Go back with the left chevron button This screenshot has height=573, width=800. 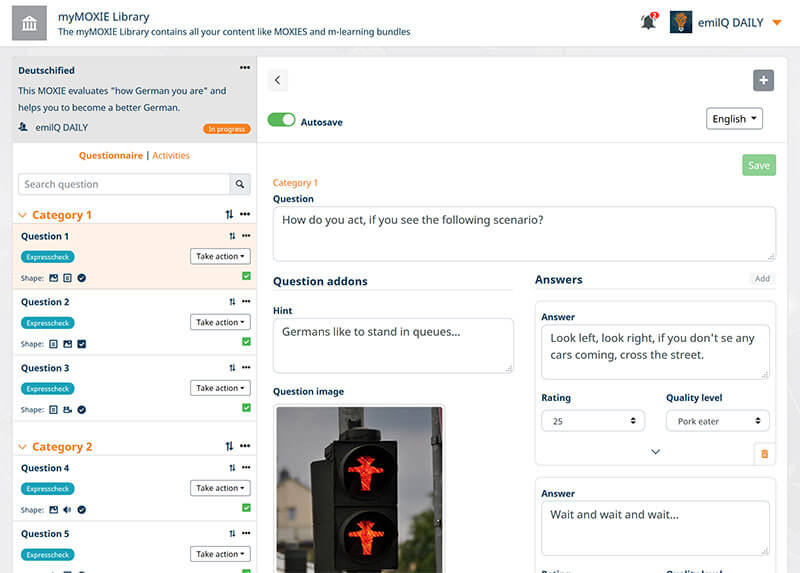[x=278, y=80]
